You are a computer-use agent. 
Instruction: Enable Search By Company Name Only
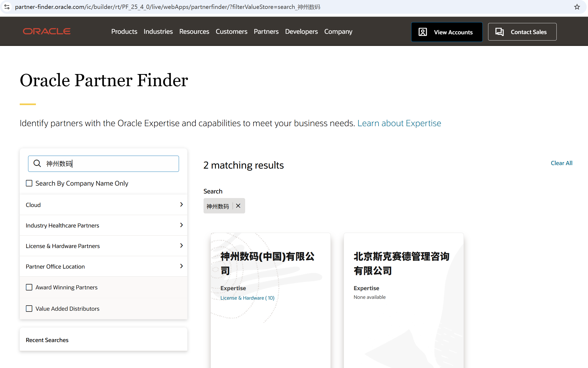tap(29, 183)
